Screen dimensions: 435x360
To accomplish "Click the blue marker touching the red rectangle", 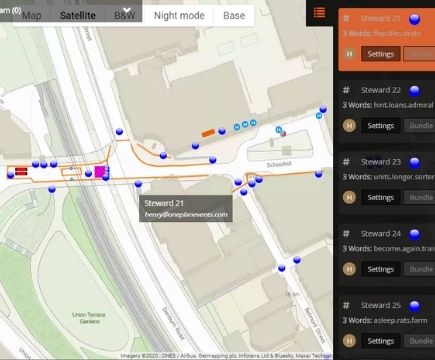I will coord(11,174).
